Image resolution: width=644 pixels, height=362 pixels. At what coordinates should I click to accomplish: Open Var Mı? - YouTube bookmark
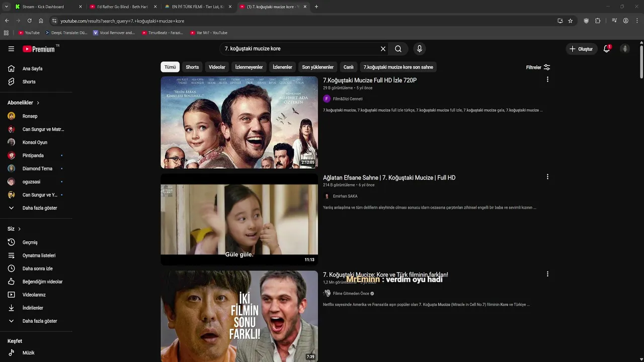[209, 33]
